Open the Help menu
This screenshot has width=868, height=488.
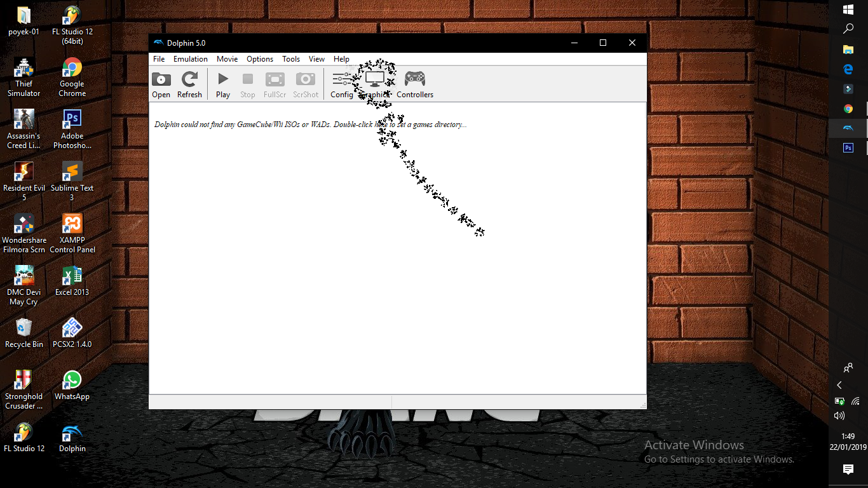point(341,59)
